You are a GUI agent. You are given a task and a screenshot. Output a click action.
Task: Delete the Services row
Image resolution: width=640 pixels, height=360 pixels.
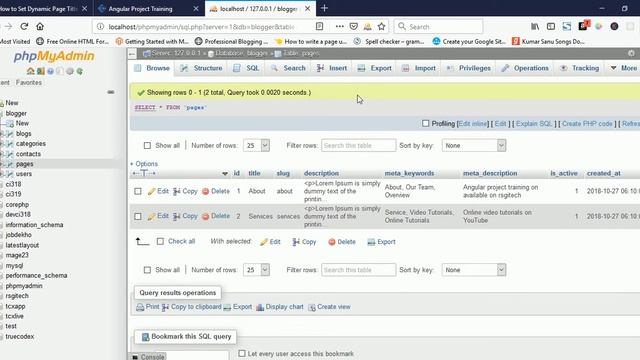click(x=216, y=216)
